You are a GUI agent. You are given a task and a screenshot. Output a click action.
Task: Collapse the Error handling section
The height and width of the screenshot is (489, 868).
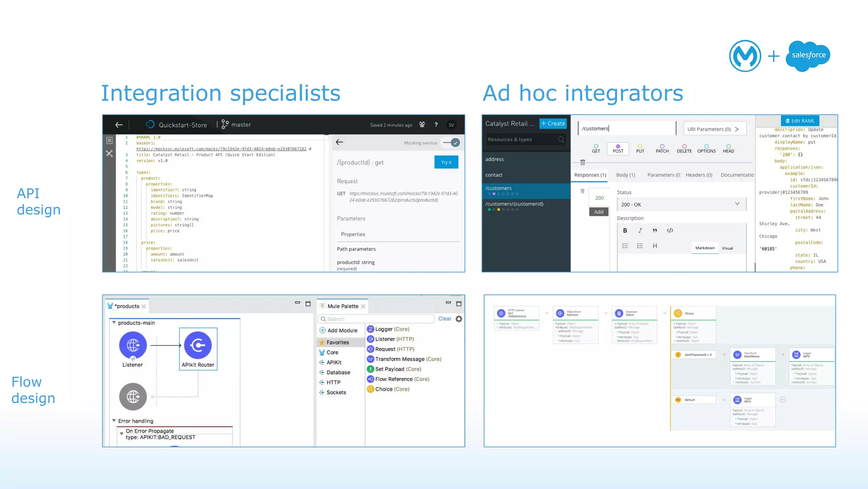[114, 421]
